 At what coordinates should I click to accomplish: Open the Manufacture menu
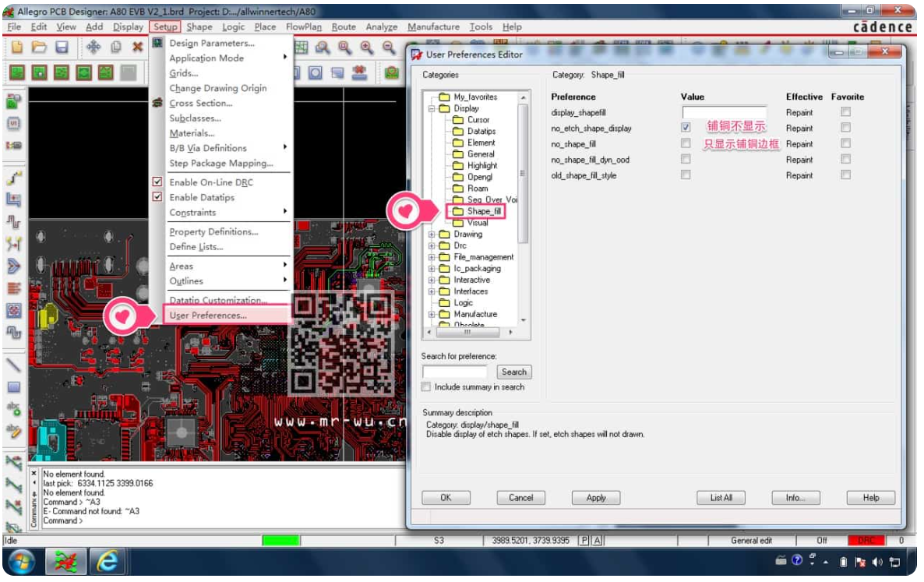[x=434, y=27]
